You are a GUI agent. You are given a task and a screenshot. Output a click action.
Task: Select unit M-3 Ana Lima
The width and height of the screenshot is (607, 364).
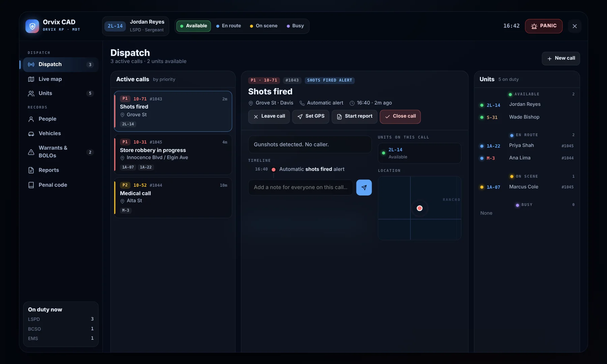click(527, 158)
